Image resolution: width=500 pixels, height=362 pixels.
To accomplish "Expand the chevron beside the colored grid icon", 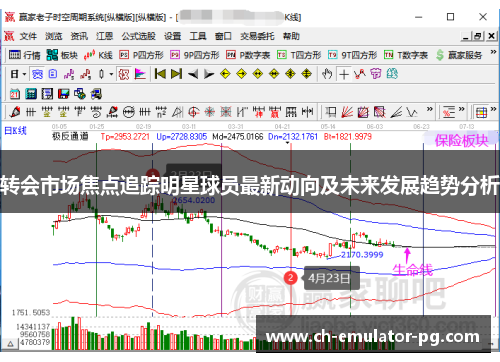I will click(x=493, y=109).
